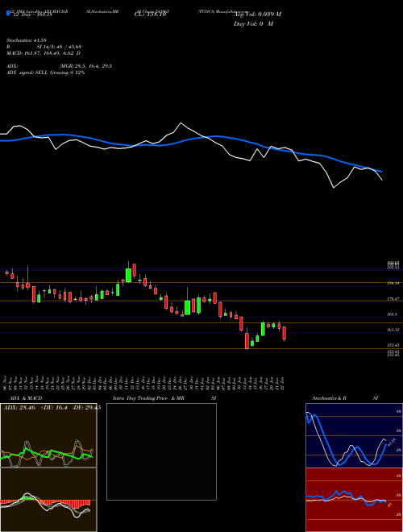Click the 176.47 price axis label

(x=393, y=299)
